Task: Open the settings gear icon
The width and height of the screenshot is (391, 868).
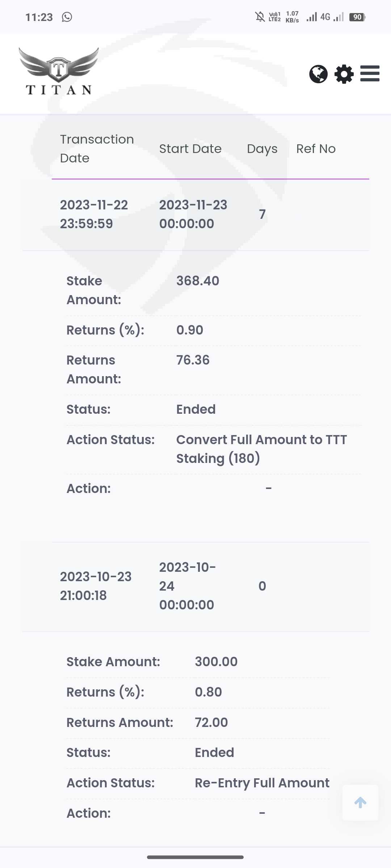Action: (x=344, y=74)
